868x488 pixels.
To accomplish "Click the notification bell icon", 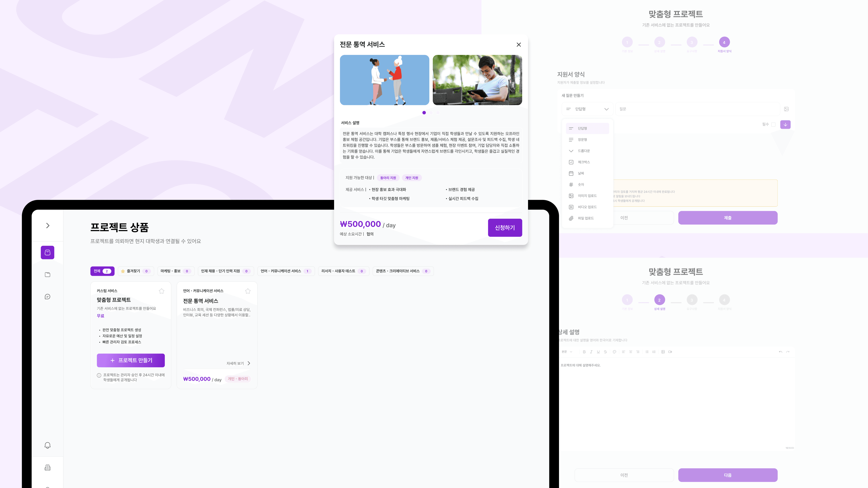I will (47, 445).
